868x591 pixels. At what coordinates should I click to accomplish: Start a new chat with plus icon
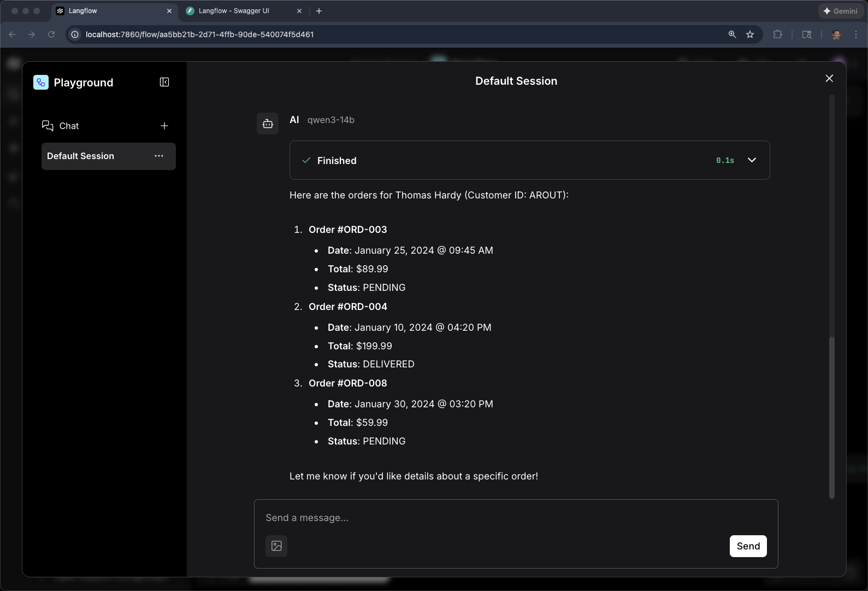[164, 126]
